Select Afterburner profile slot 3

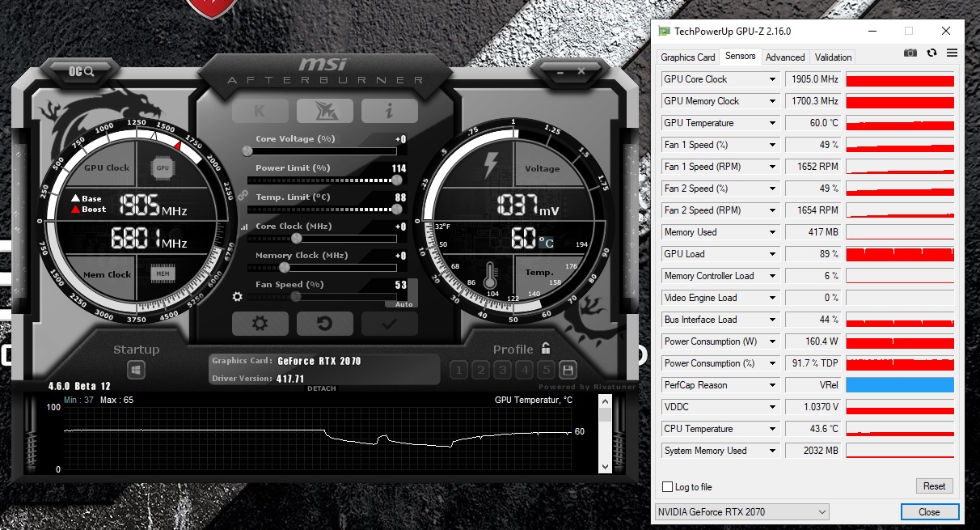click(502, 371)
